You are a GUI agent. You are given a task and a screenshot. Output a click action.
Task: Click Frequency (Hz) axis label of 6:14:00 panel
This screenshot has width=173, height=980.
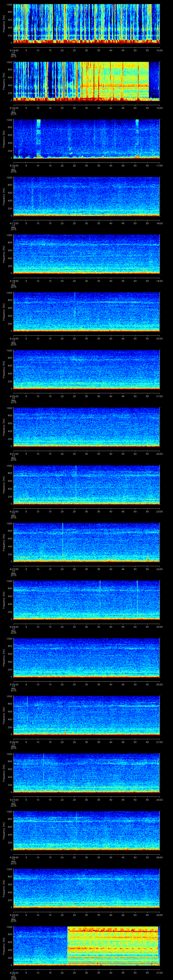(4, 24)
